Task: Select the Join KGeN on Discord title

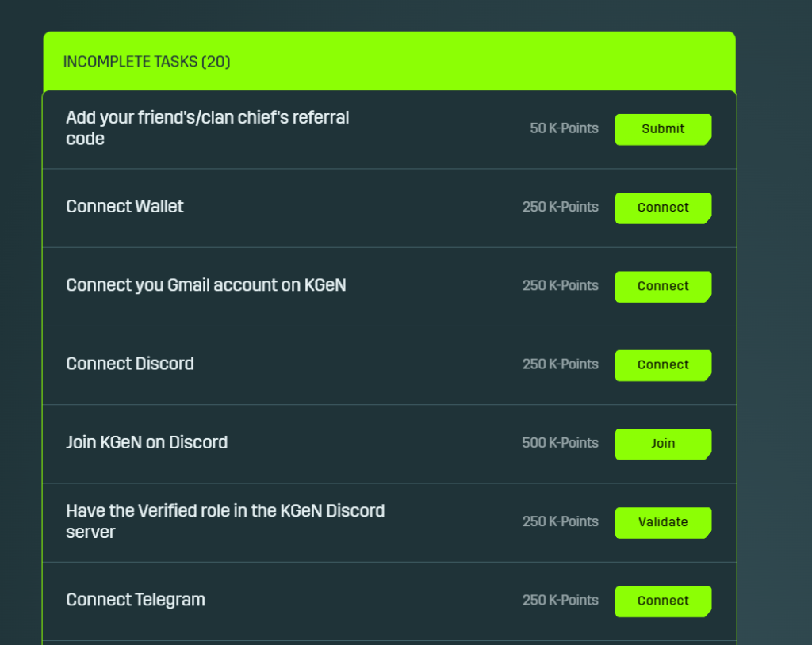Action: (147, 443)
